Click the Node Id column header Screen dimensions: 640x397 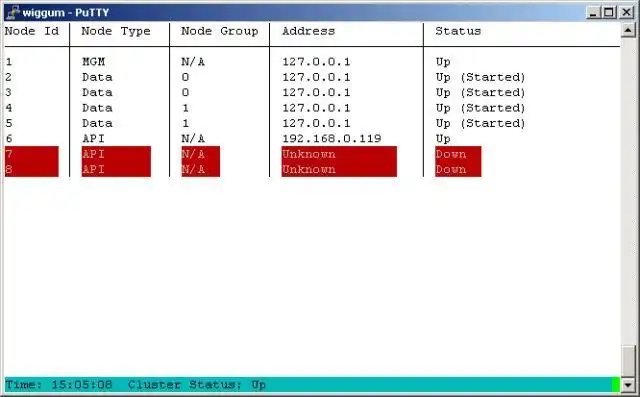tap(32, 31)
